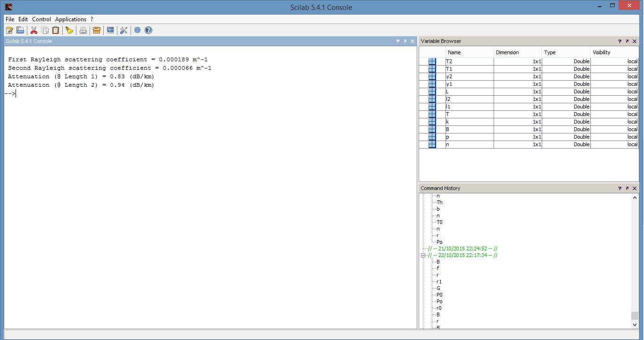Click the Variable Browser help icon
The width and height of the screenshot is (644, 340).
620,41
